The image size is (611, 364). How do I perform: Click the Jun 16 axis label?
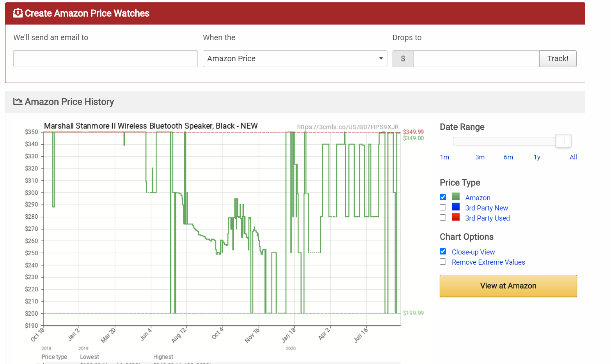[x=361, y=335]
